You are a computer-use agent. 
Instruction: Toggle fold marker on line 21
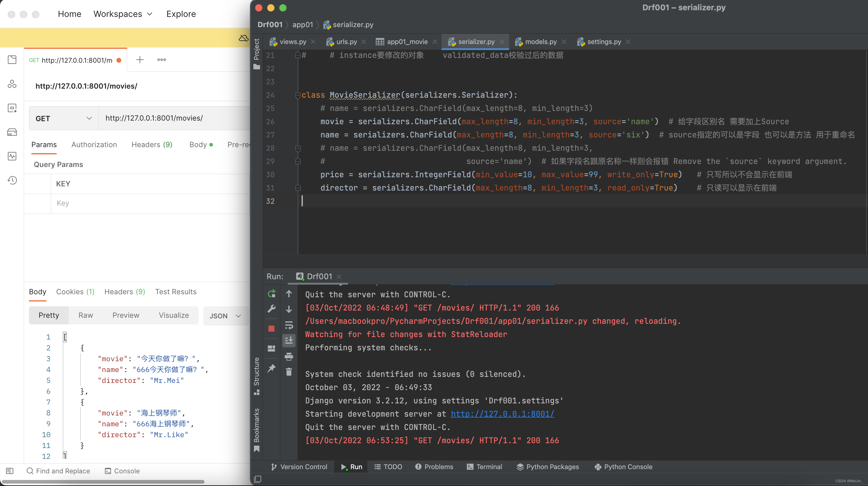pos(298,55)
